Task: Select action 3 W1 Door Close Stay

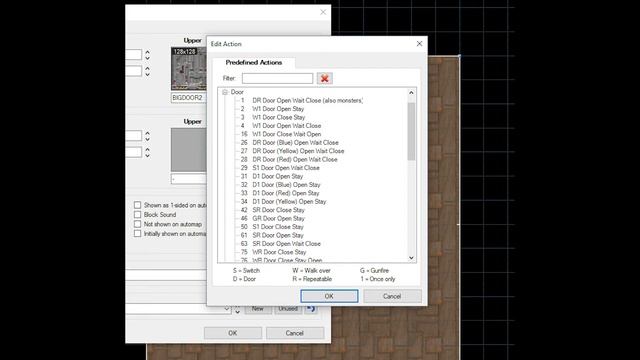Action: coord(272,117)
